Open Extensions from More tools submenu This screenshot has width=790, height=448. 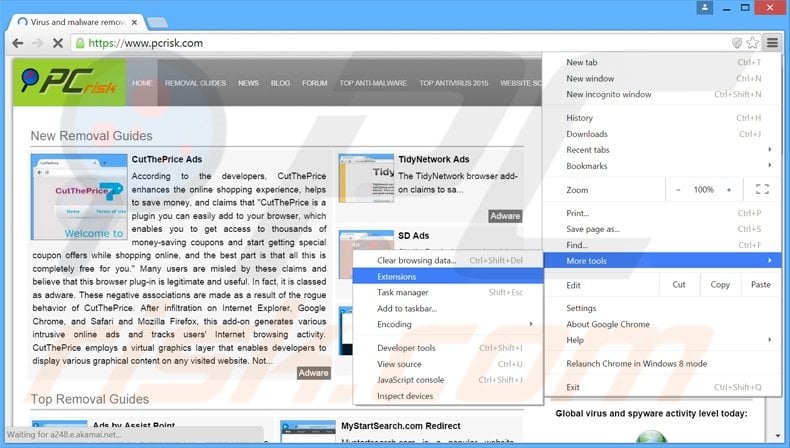point(448,277)
